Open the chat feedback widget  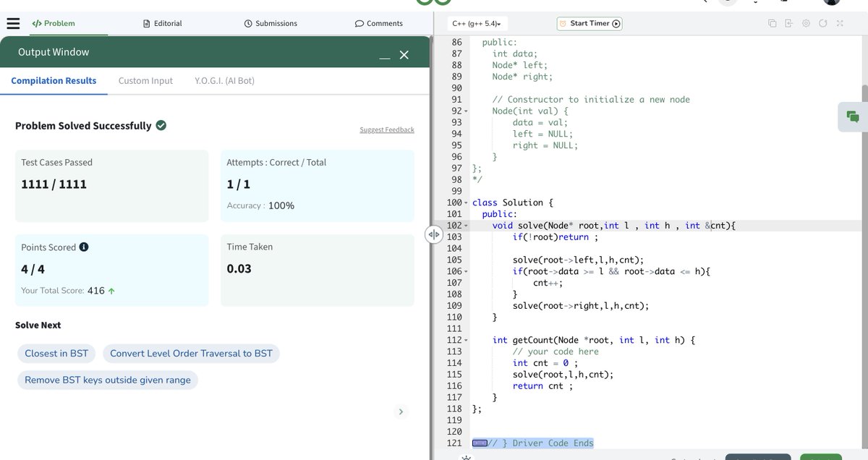(853, 116)
